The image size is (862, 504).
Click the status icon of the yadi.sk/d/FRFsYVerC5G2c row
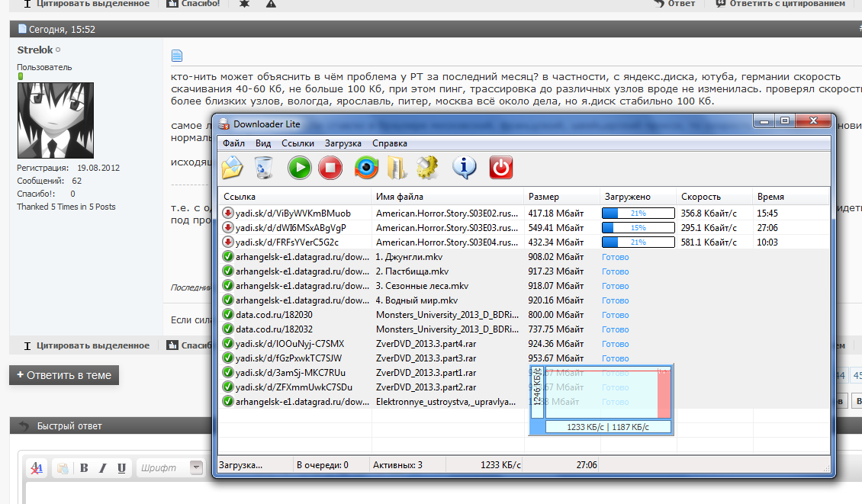click(227, 242)
